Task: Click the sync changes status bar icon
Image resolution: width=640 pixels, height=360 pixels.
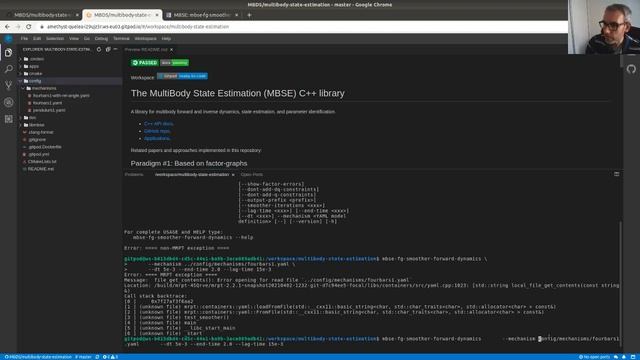Action: point(97,357)
